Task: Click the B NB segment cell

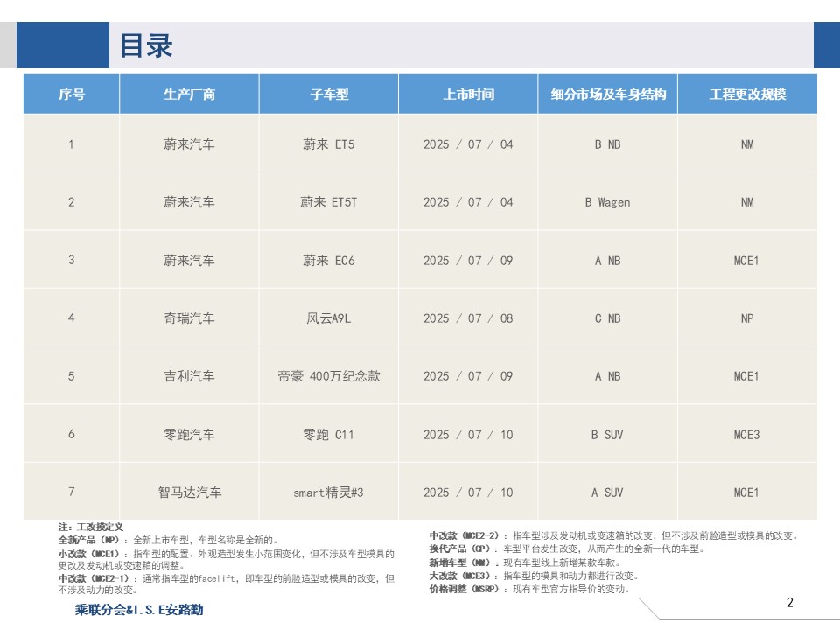Action: (x=607, y=144)
